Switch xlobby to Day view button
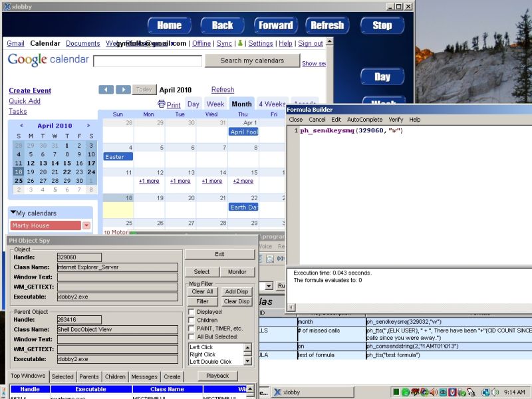Image resolution: width=532 pixels, height=399 pixels. pos(382,76)
